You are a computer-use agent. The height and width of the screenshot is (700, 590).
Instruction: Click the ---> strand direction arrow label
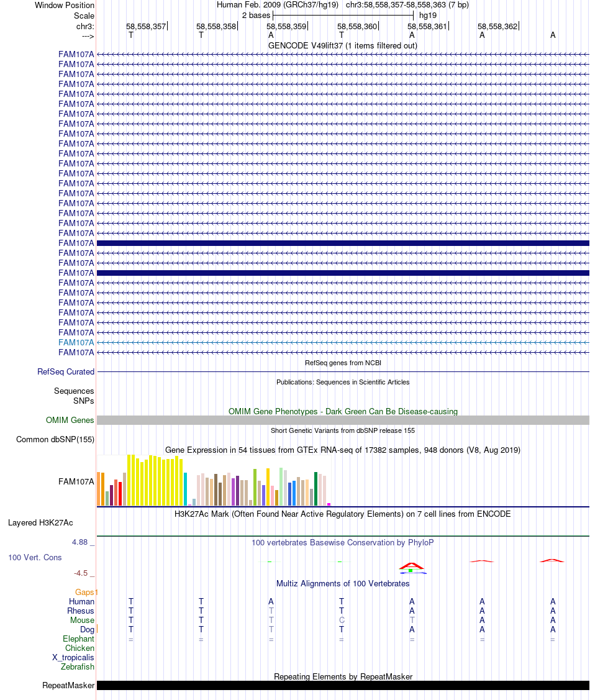[x=88, y=36]
